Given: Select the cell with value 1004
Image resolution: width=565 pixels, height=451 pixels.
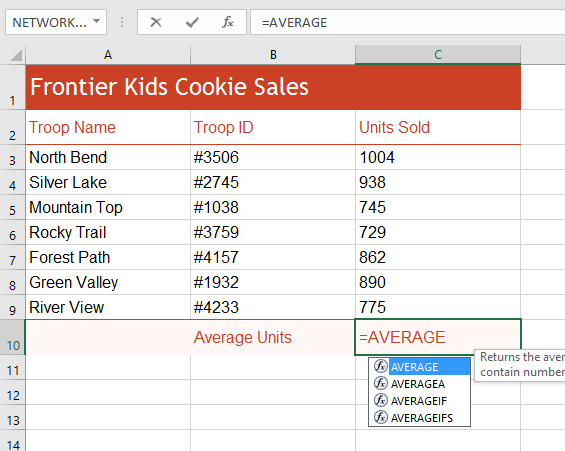Looking at the screenshot, I should (x=438, y=157).
